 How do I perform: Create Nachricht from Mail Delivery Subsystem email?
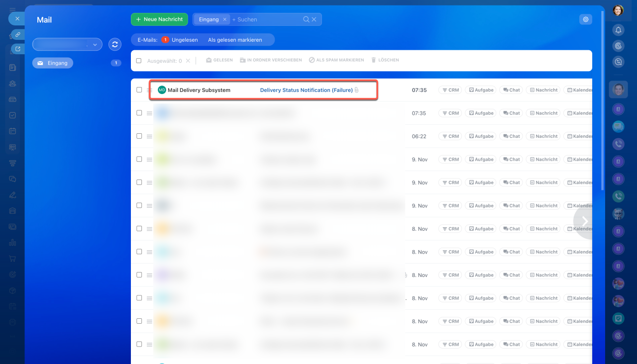[x=543, y=90]
